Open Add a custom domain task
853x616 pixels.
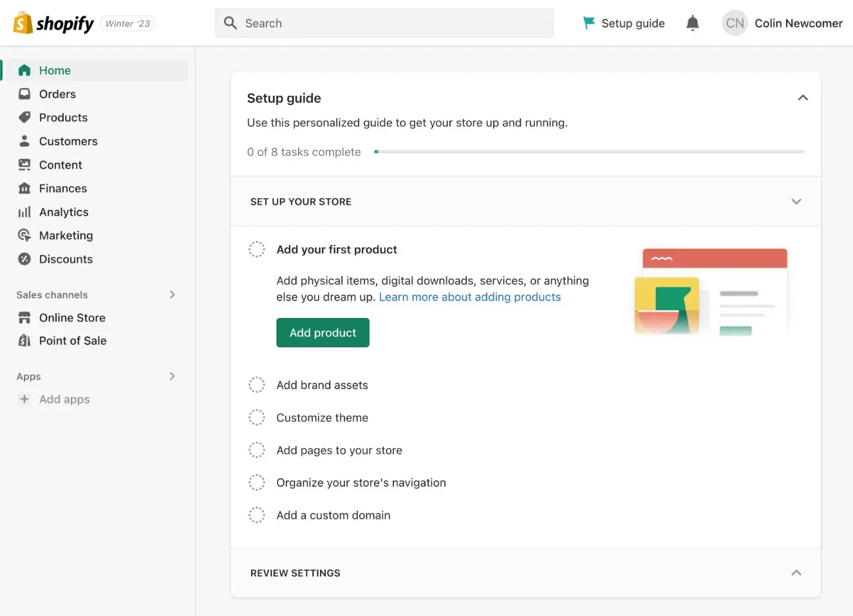pyautogui.click(x=333, y=515)
